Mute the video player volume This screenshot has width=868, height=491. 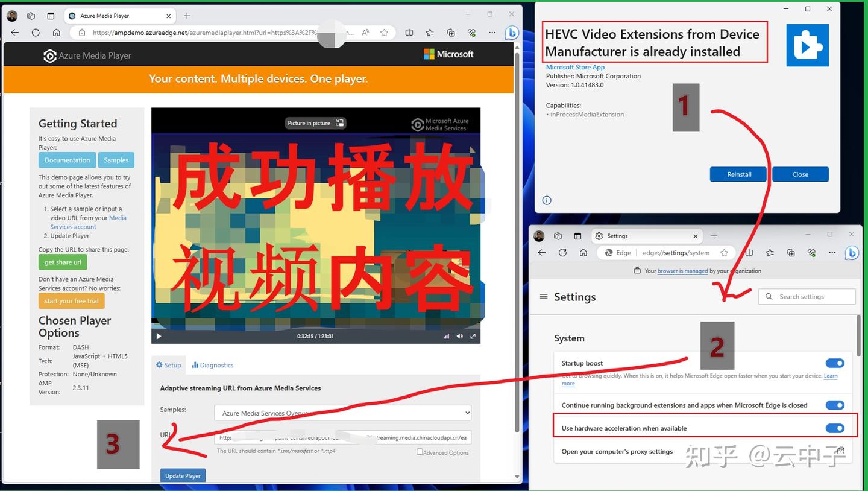point(459,336)
